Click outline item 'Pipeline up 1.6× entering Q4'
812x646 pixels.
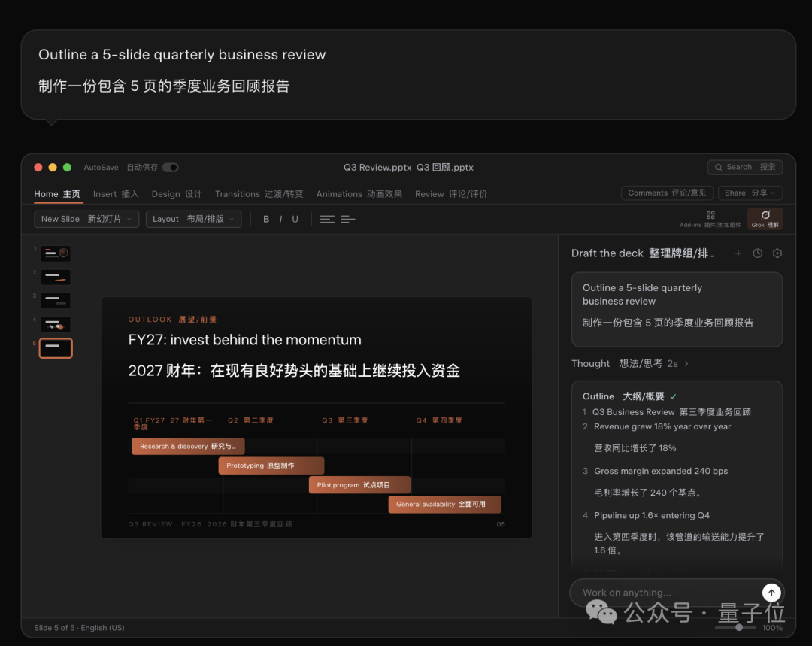tap(651, 515)
